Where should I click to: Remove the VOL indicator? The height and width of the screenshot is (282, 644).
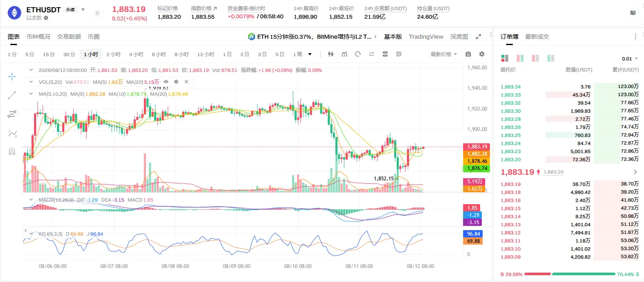(x=186, y=82)
